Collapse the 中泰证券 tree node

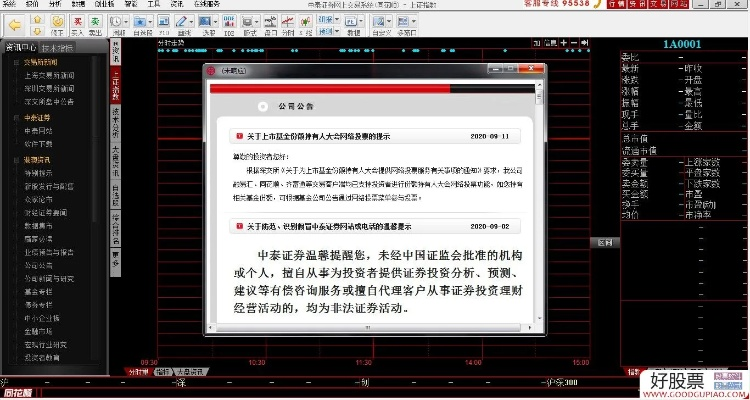click(x=16, y=117)
